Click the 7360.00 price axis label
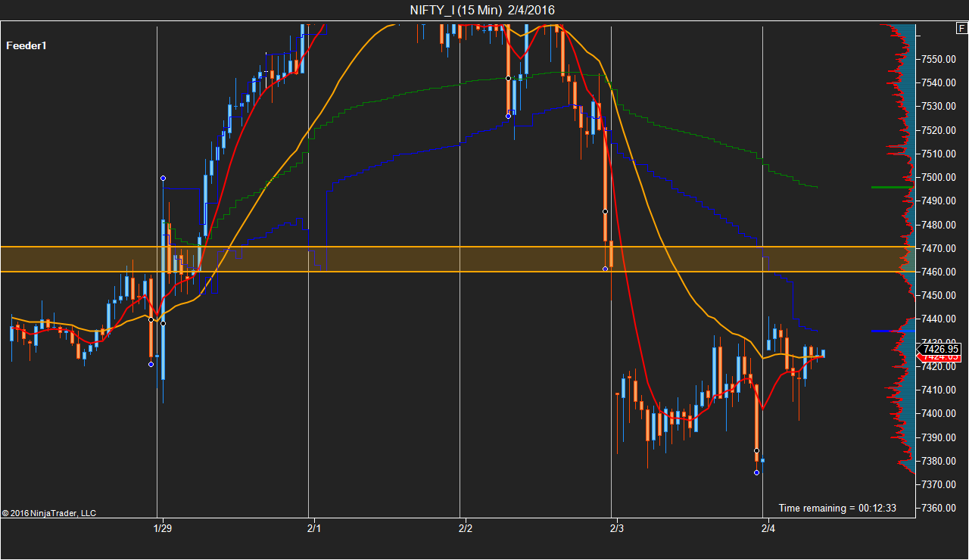 939,508
